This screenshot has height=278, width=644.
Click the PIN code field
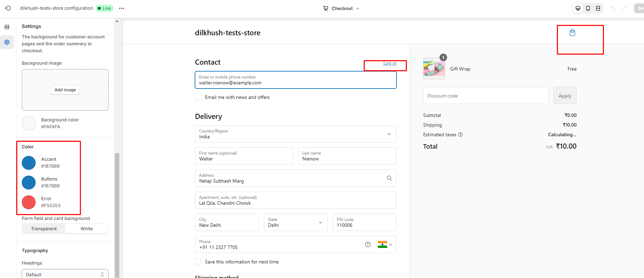click(x=364, y=222)
